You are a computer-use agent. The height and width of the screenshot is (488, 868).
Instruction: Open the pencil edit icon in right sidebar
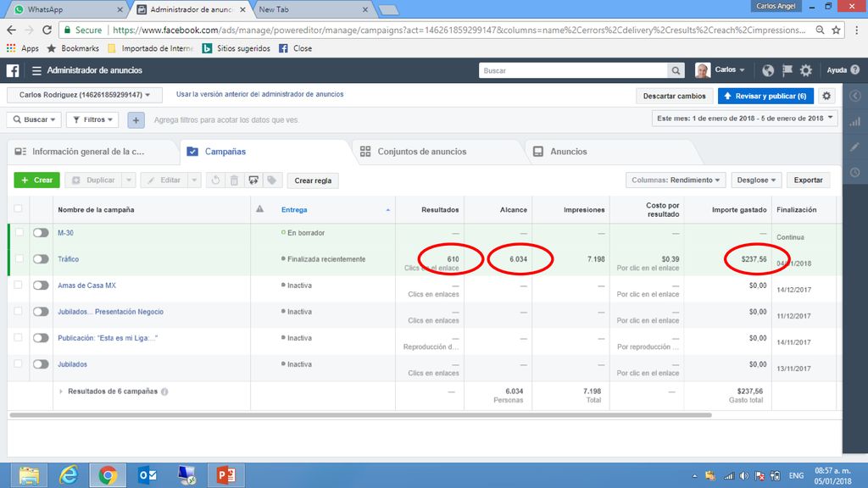[855, 147]
